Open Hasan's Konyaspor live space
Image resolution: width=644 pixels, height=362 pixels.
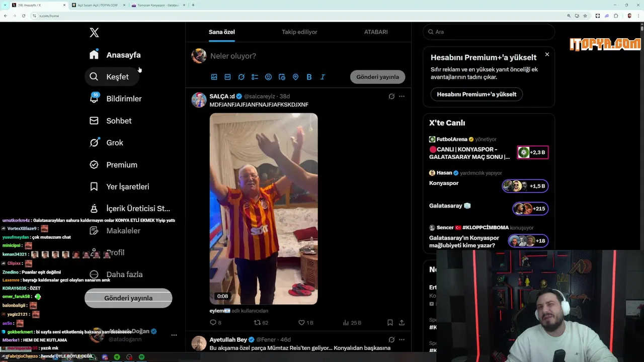(x=489, y=181)
